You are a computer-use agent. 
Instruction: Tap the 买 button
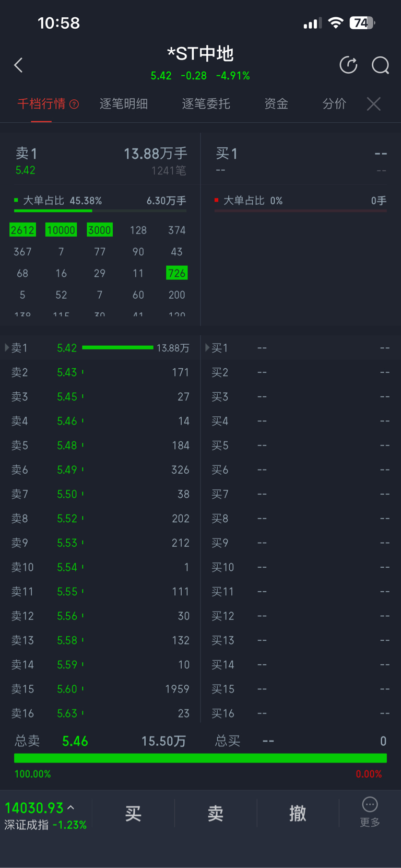point(133,813)
